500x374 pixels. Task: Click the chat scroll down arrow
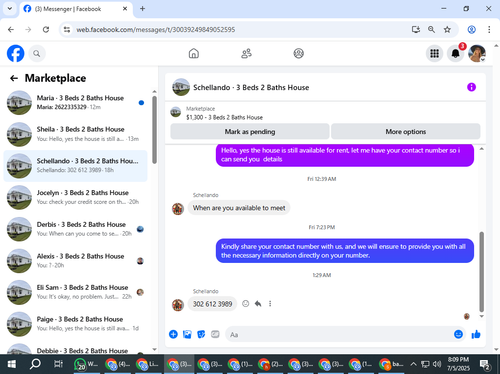tap(481, 316)
